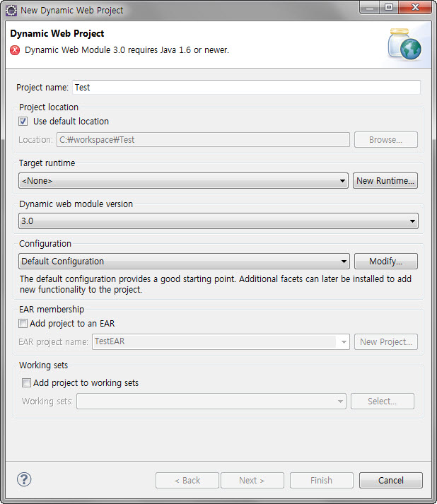Click the Dynamic Web Project heading
The height and width of the screenshot is (504, 437).
57,33
